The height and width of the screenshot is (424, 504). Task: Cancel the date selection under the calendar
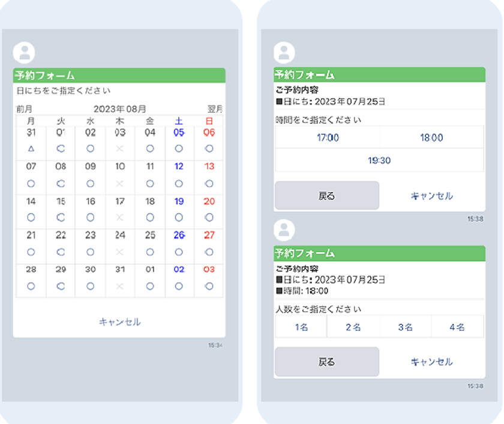tap(119, 322)
